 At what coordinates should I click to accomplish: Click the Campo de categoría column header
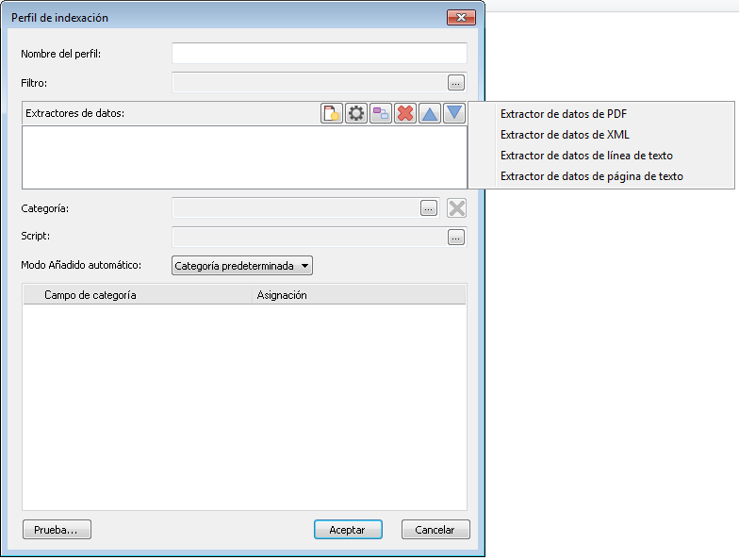138,295
